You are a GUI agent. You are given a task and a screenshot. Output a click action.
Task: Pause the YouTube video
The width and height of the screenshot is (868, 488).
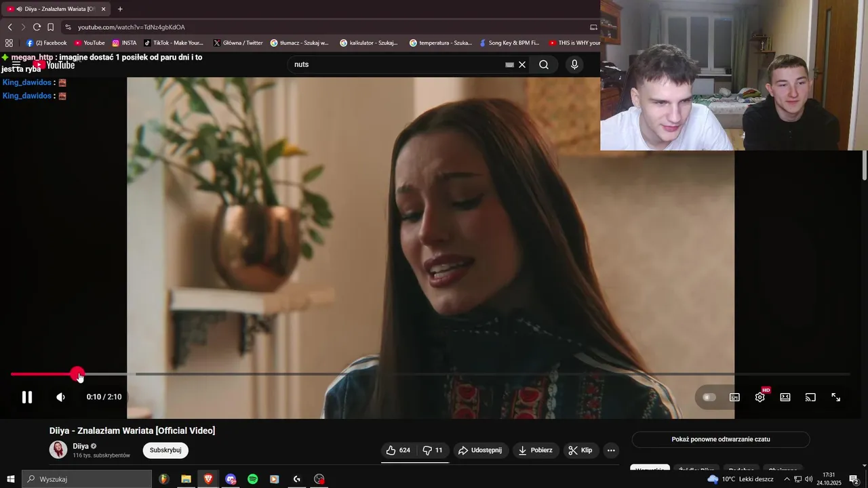pyautogui.click(x=27, y=397)
